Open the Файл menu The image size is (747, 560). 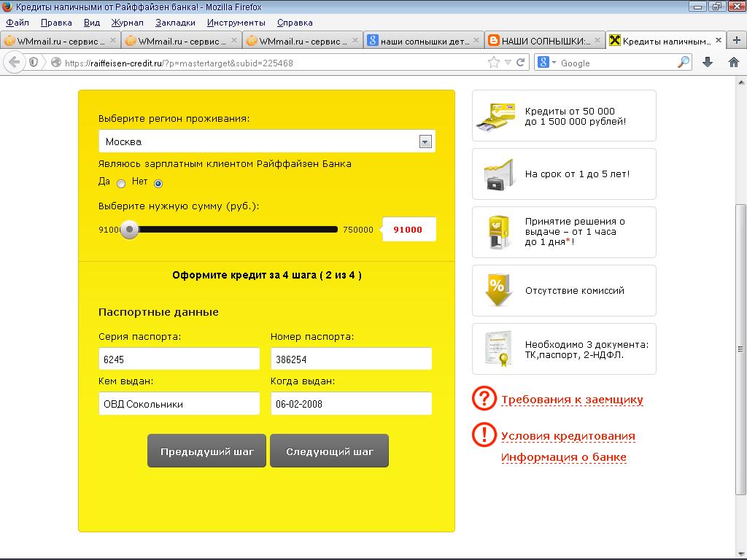point(18,23)
